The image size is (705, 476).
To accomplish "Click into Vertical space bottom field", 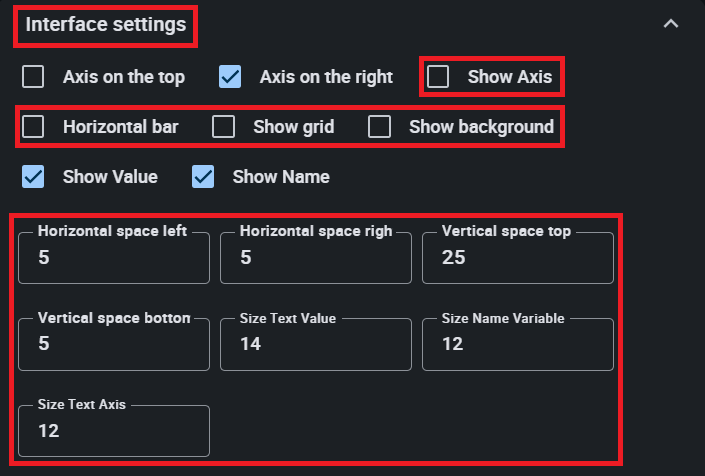I will coord(113,345).
